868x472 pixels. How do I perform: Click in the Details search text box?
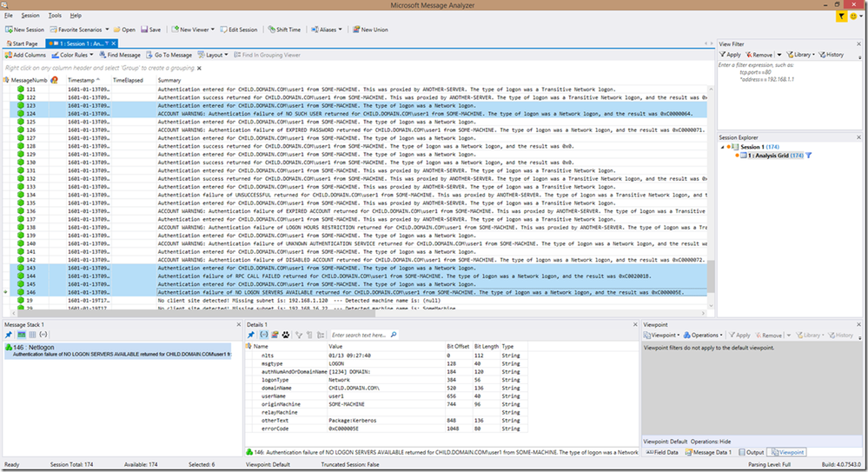tap(360, 335)
